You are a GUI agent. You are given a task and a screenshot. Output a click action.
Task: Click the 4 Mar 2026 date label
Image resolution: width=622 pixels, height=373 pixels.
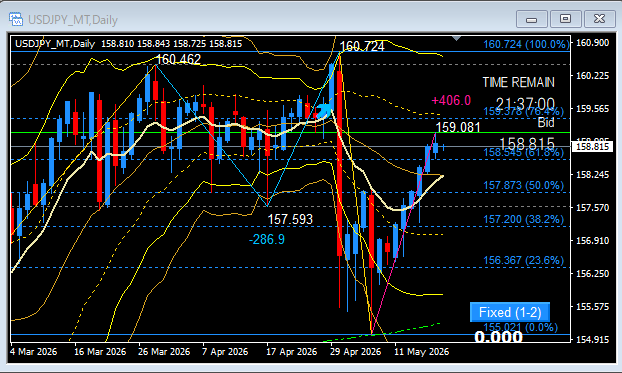34,352
